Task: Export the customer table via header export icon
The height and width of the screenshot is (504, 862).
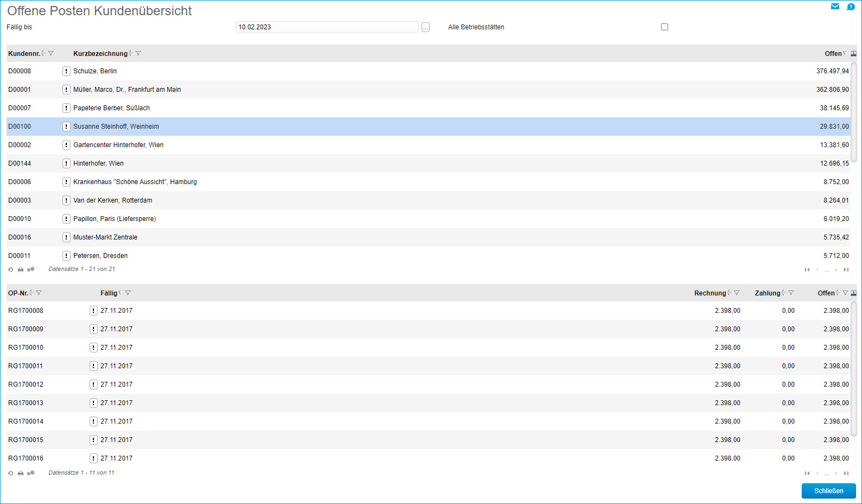Action: [x=854, y=53]
